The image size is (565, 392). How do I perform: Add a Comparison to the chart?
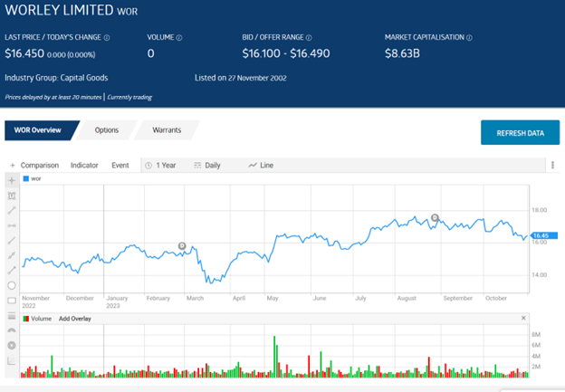tap(34, 166)
